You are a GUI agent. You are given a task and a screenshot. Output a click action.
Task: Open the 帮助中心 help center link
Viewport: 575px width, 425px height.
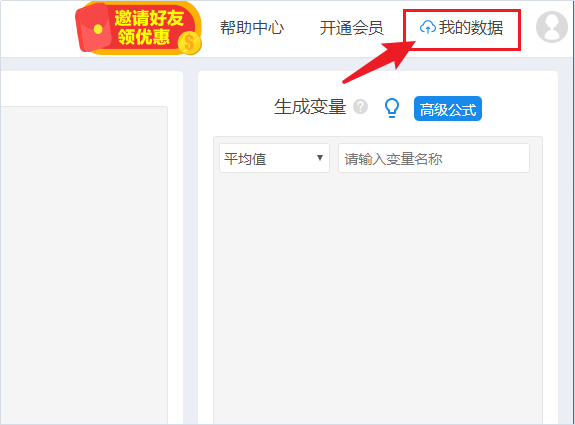[252, 28]
